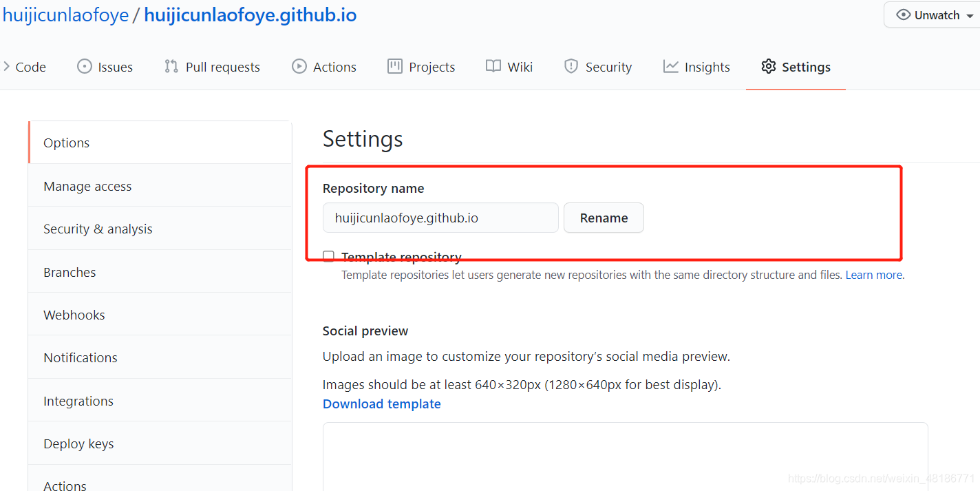Open Manage access in sidebar
980x491 pixels.
(x=160, y=186)
